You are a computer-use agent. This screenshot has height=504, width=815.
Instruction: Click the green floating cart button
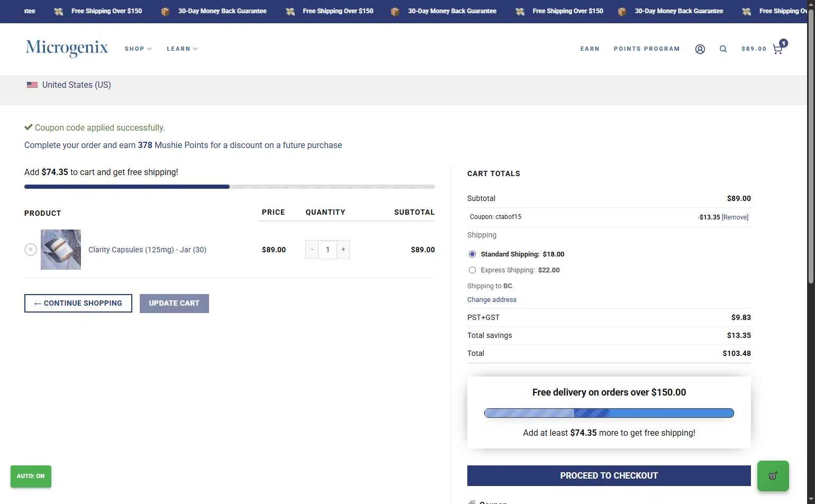tap(773, 476)
